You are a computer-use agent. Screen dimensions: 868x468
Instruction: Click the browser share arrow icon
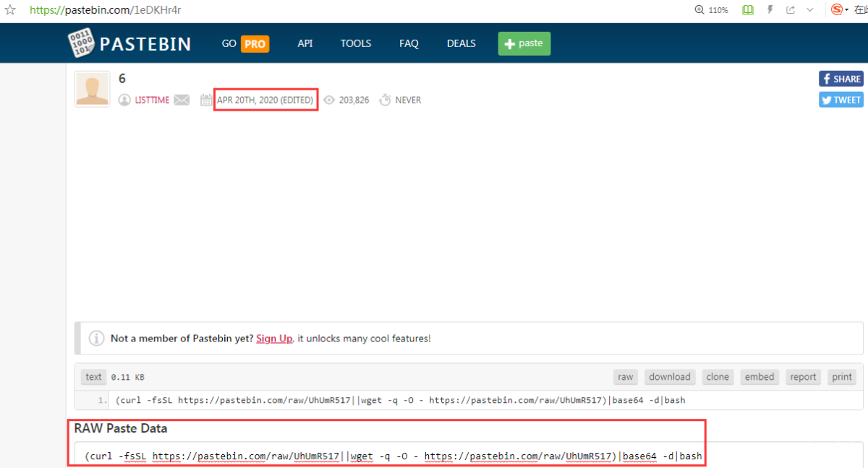click(x=791, y=10)
